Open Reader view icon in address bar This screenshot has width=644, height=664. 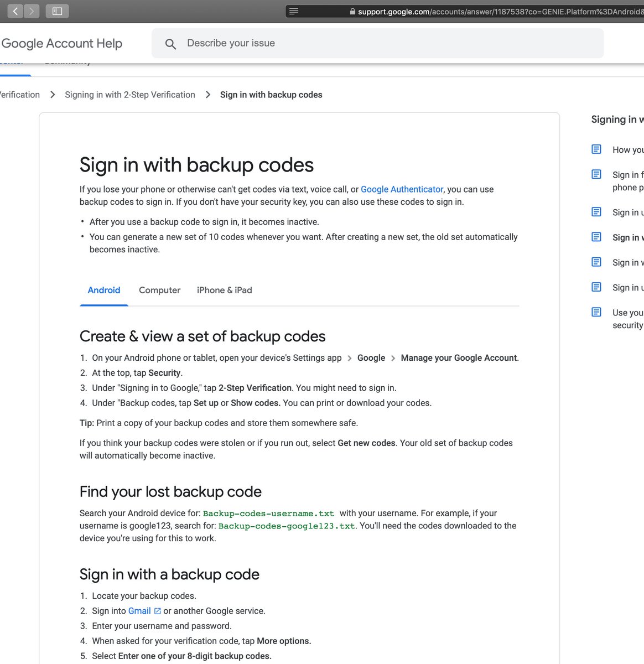click(x=294, y=11)
